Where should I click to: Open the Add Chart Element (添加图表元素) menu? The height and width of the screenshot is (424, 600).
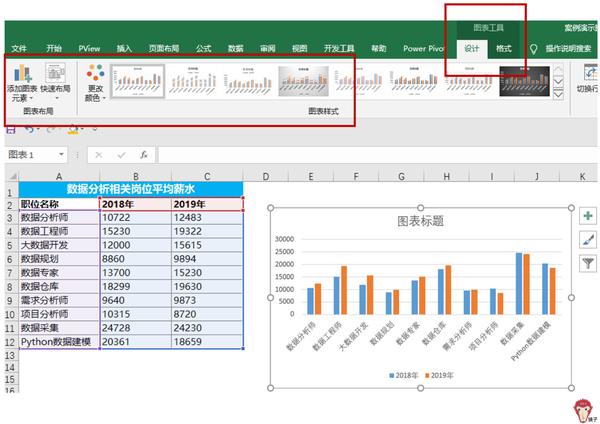(22, 83)
